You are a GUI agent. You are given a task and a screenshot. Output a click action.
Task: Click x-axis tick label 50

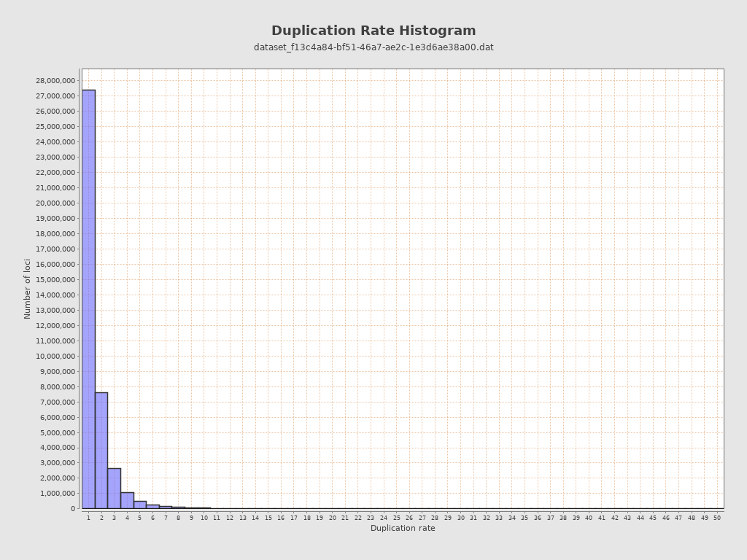point(717,518)
